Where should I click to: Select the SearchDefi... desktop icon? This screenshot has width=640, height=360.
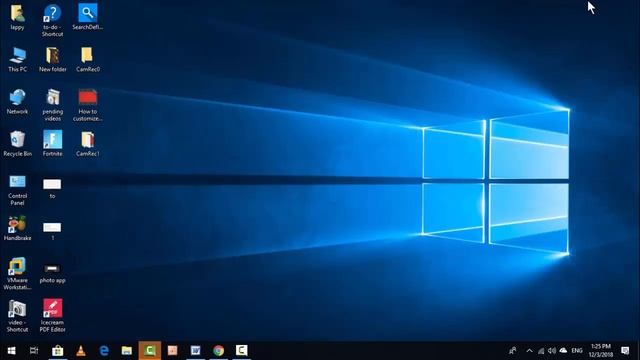click(87, 17)
